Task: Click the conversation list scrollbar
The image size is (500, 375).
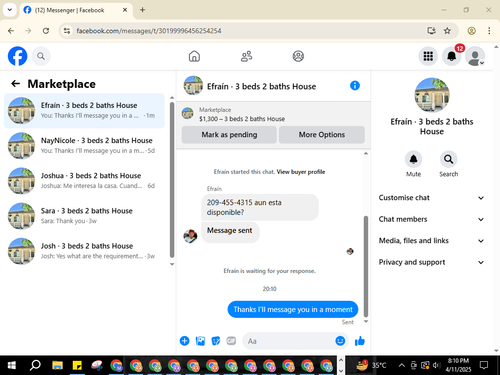Action: click(x=172, y=180)
